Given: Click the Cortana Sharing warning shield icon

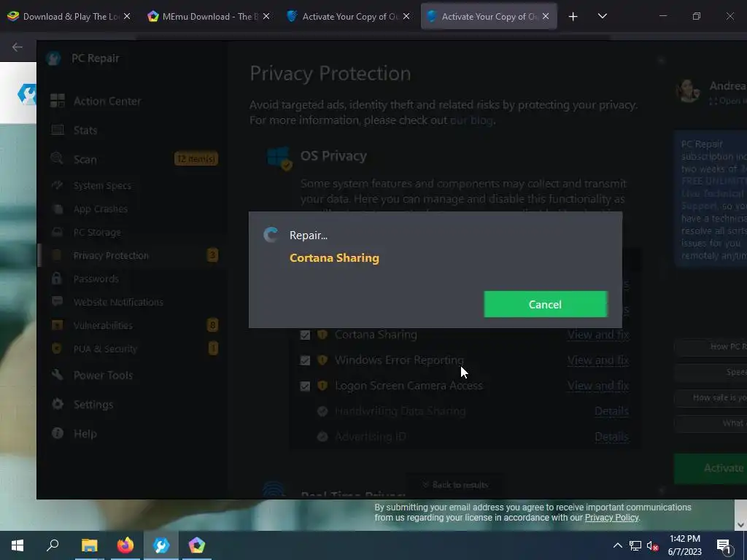Looking at the screenshot, I should (x=322, y=334).
